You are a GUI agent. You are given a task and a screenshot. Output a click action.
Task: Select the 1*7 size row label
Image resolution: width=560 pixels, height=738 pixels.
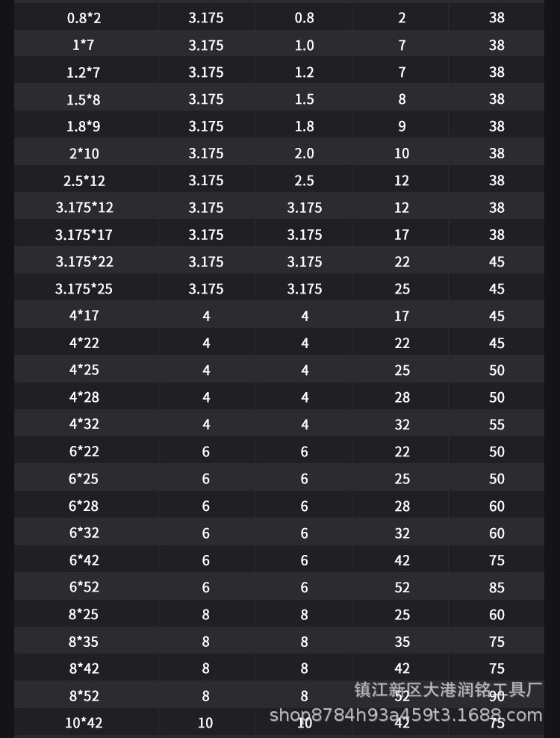pyautogui.click(x=84, y=45)
